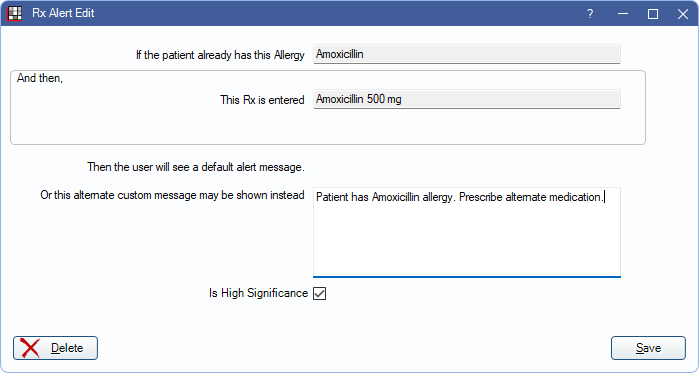Open help with the question mark button
Screen dimensions: 699x373
pyautogui.click(x=590, y=14)
